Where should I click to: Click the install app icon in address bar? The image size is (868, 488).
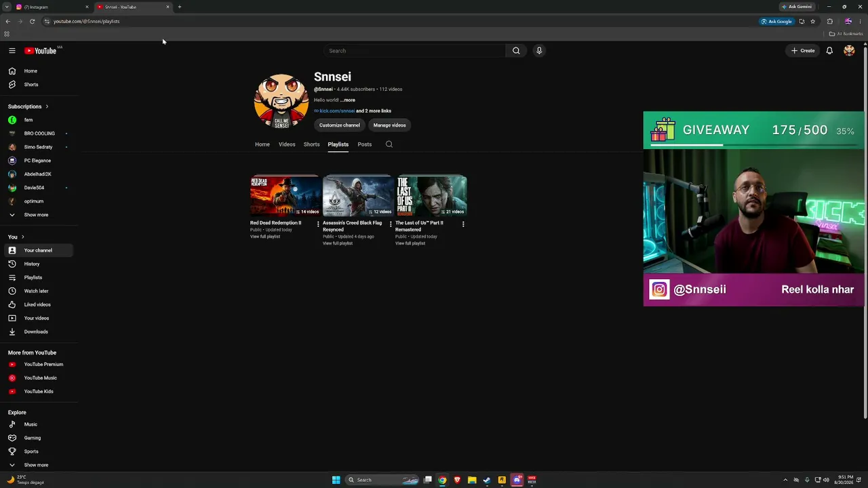[x=802, y=22]
